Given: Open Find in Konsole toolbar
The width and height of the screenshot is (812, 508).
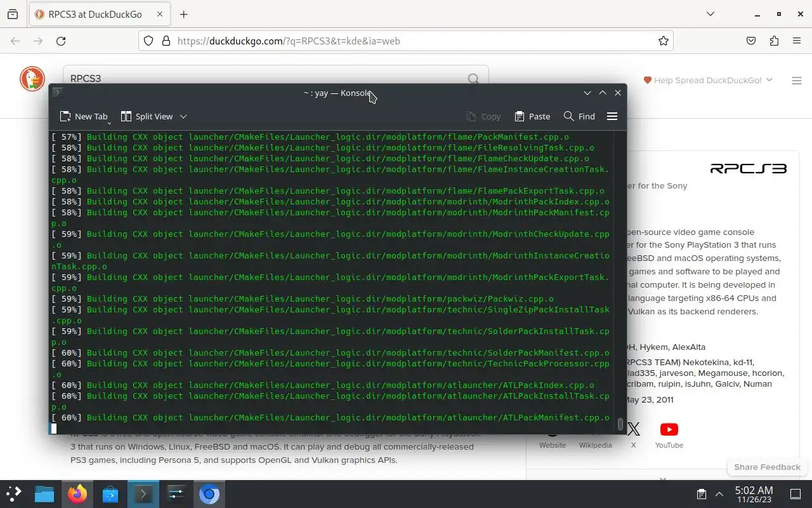Looking at the screenshot, I should point(579,116).
